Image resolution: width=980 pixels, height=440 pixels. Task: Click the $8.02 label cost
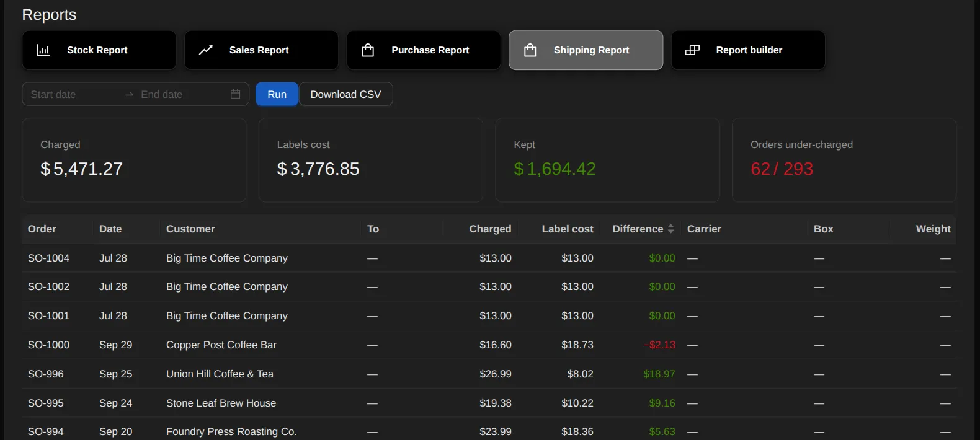coord(581,374)
